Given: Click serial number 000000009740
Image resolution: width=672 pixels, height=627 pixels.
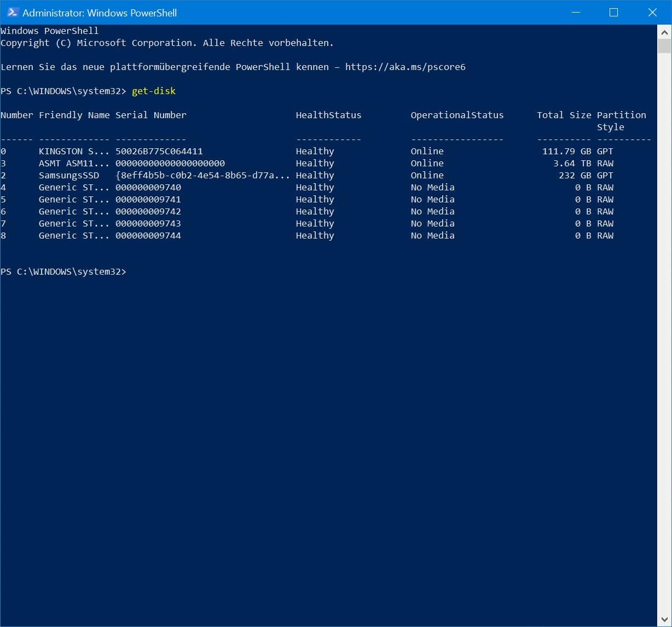Looking at the screenshot, I should [148, 187].
